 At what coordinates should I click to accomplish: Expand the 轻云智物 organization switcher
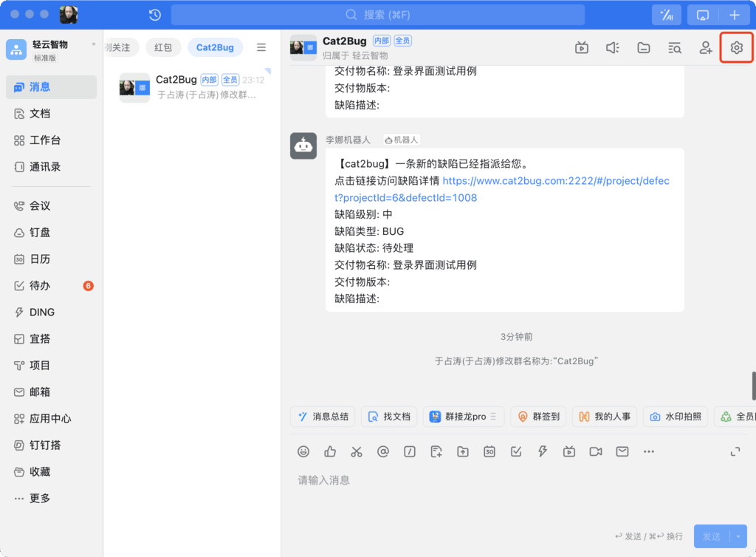tap(93, 44)
